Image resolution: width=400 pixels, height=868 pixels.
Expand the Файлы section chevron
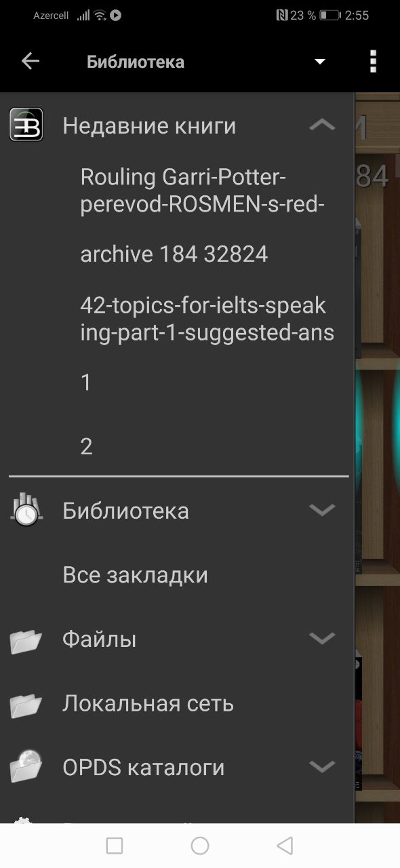pos(322,638)
